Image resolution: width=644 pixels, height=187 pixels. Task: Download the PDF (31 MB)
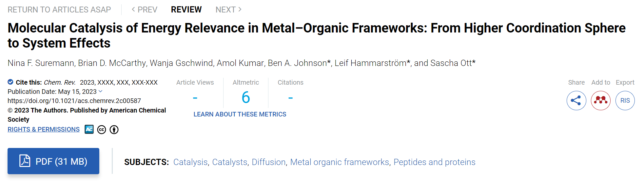[x=53, y=161]
